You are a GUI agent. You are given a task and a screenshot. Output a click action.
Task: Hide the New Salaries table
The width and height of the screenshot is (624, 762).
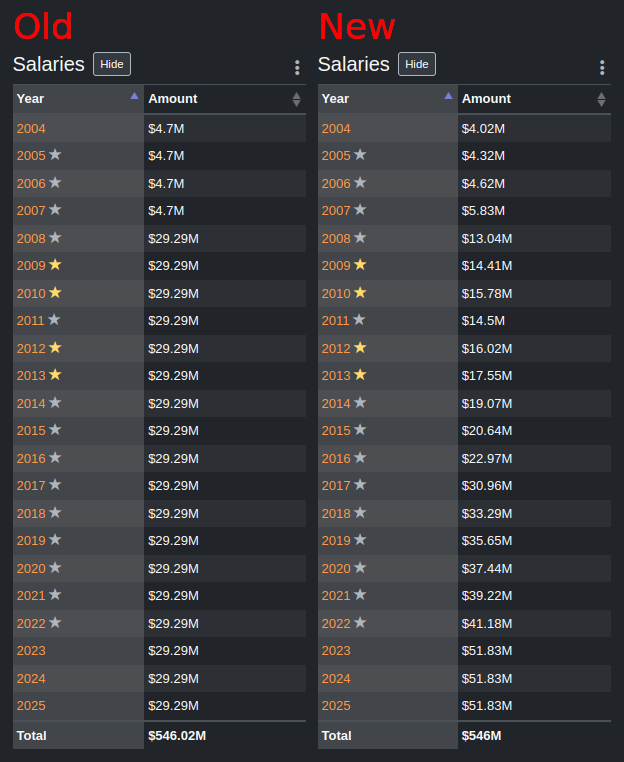pyautogui.click(x=417, y=64)
